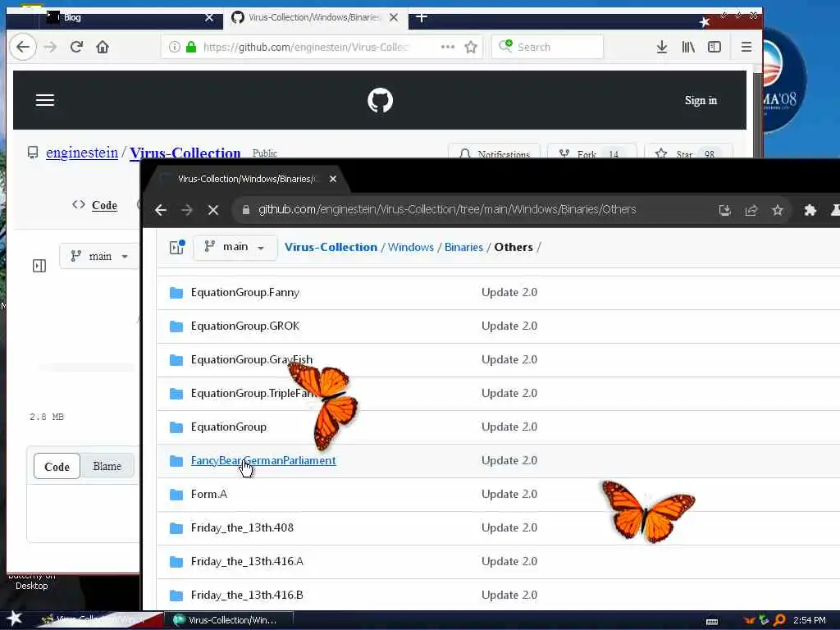840x630 pixels.
Task: Share this page icon in Chrome
Action: (751, 210)
